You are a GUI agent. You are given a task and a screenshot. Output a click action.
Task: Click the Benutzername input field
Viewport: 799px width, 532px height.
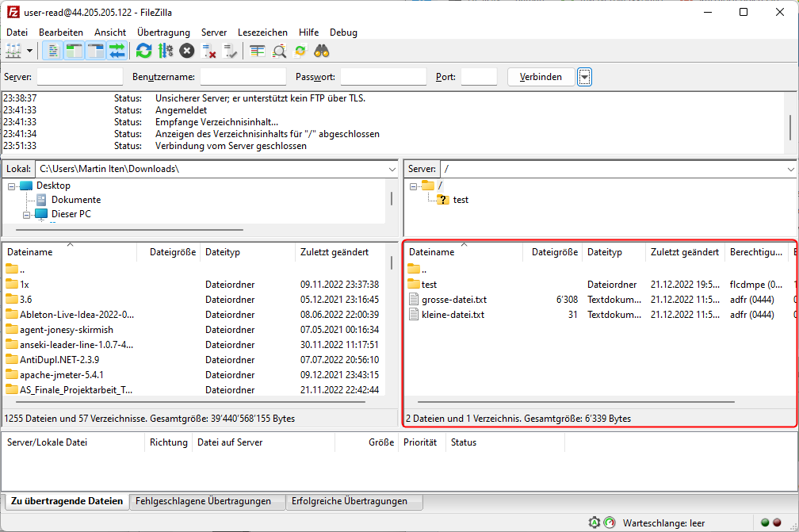pos(243,77)
